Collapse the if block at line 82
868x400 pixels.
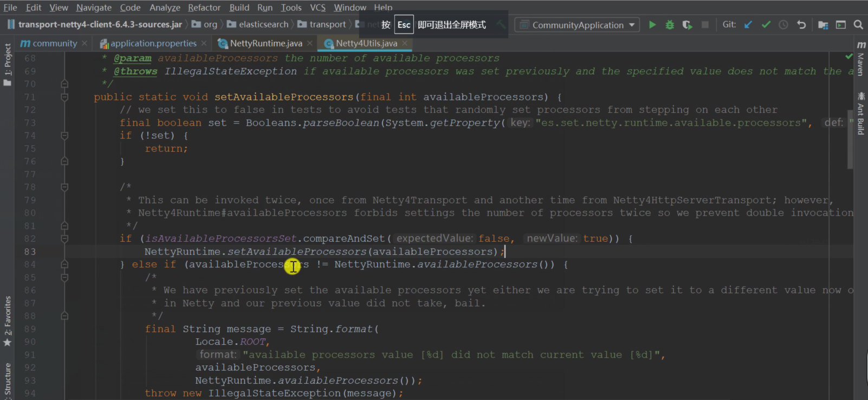point(64,238)
